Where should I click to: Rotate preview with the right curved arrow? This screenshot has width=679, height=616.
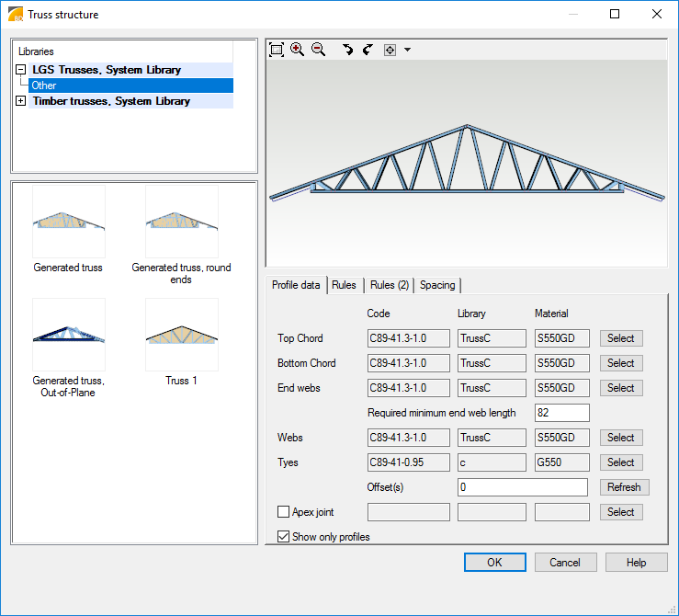[368, 50]
